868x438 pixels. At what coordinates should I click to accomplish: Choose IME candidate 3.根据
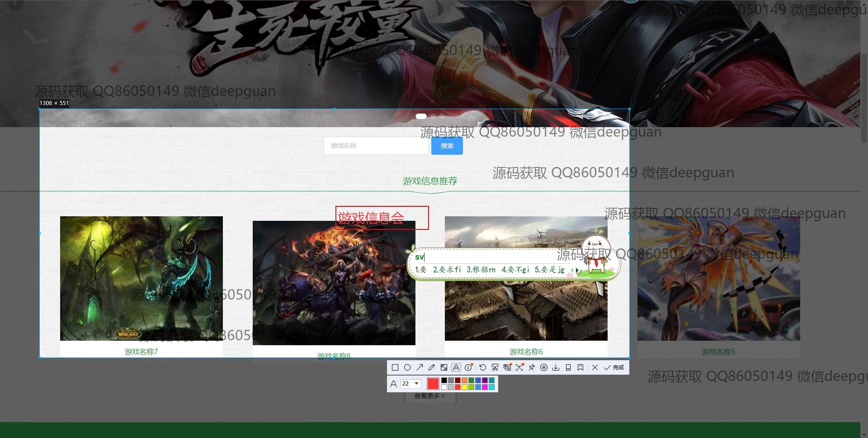click(481, 270)
